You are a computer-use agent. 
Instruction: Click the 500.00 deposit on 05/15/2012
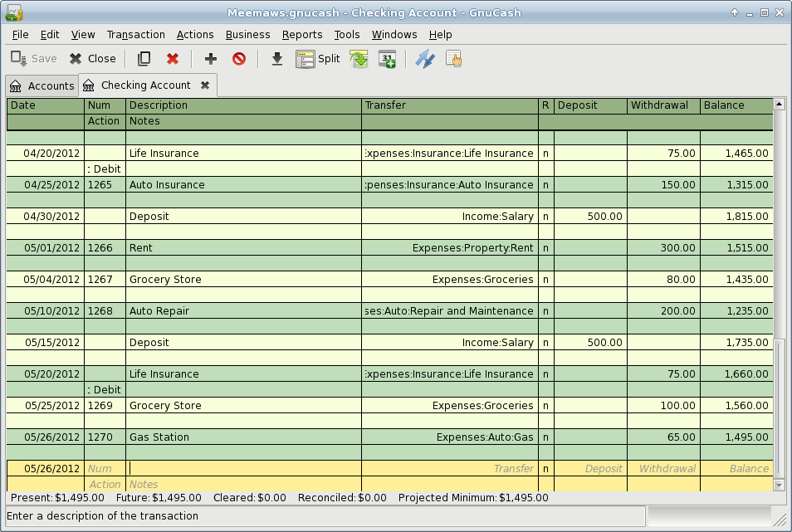click(x=590, y=342)
